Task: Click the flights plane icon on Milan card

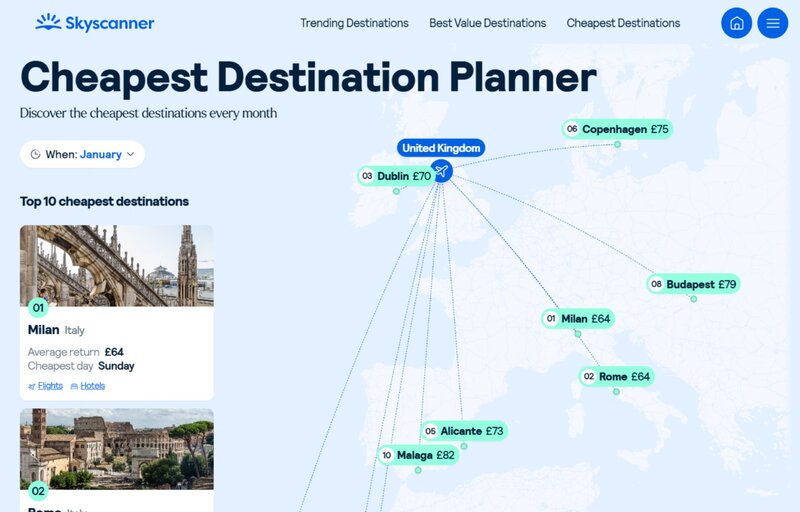Action: click(x=32, y=386)
